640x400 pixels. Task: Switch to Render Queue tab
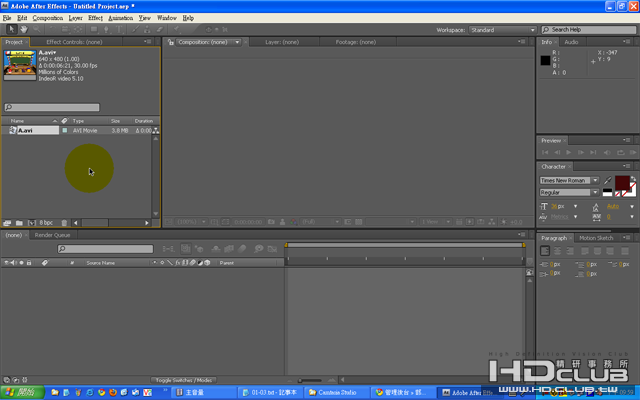pos(52,235)
